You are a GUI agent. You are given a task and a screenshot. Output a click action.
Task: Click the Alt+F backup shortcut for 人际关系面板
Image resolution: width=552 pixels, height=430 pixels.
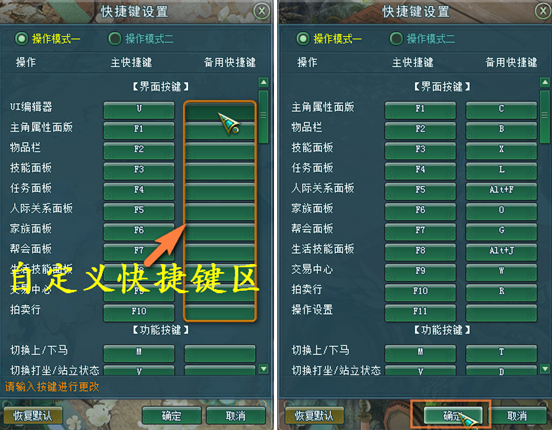point(501,191)
